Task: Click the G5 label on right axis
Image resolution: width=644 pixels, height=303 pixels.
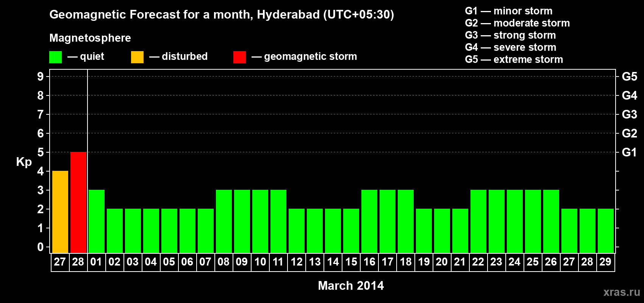Action: [630, 77]
